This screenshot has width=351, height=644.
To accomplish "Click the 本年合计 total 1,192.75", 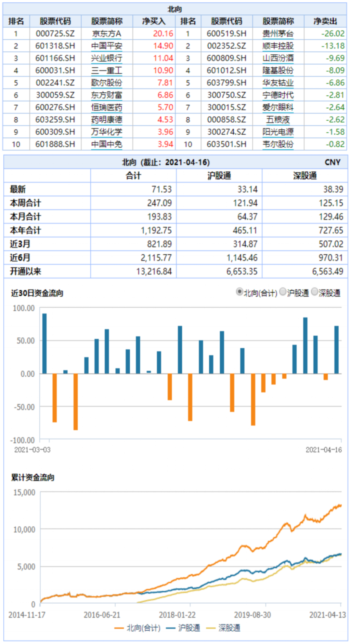I will pos(156,230).
